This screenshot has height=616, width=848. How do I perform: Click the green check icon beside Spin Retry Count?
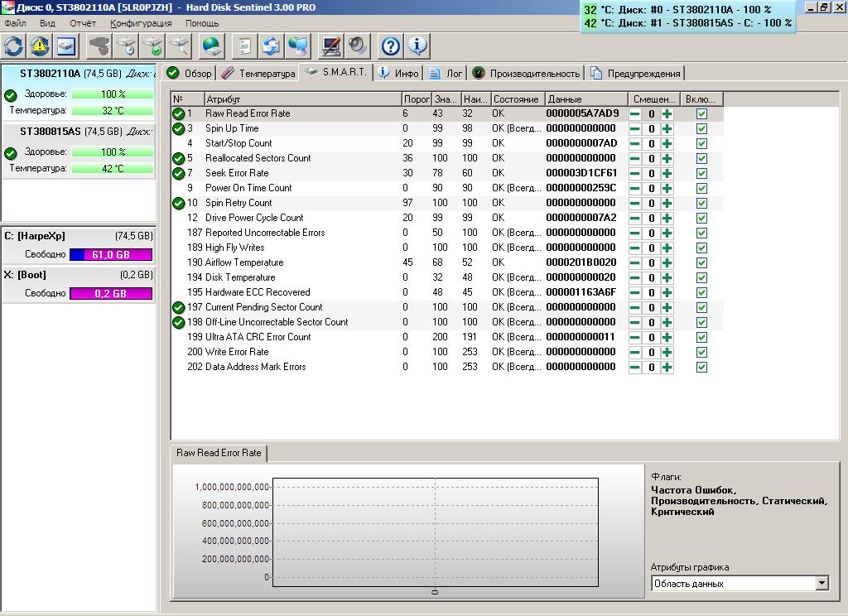click(x=179, y=204)
